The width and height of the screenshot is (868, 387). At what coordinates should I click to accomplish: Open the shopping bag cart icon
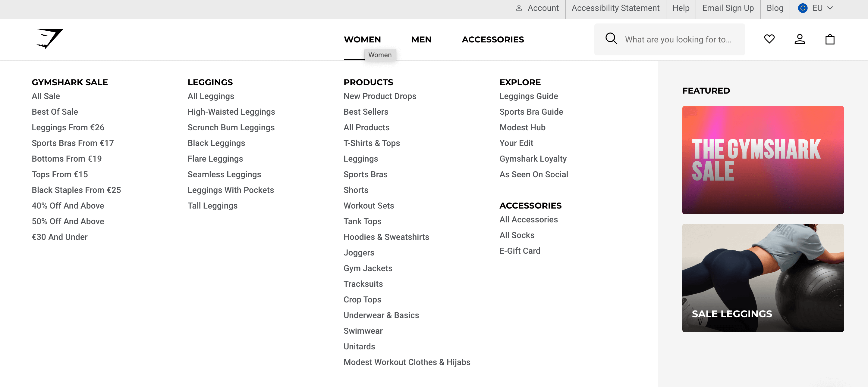(x=830, y=39)
